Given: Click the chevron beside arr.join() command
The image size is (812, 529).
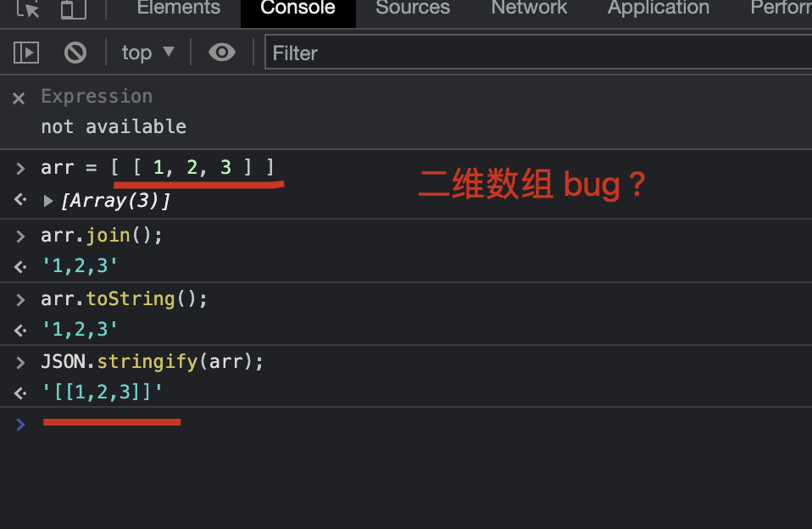Looking at the screenshot, I should 20,237.
